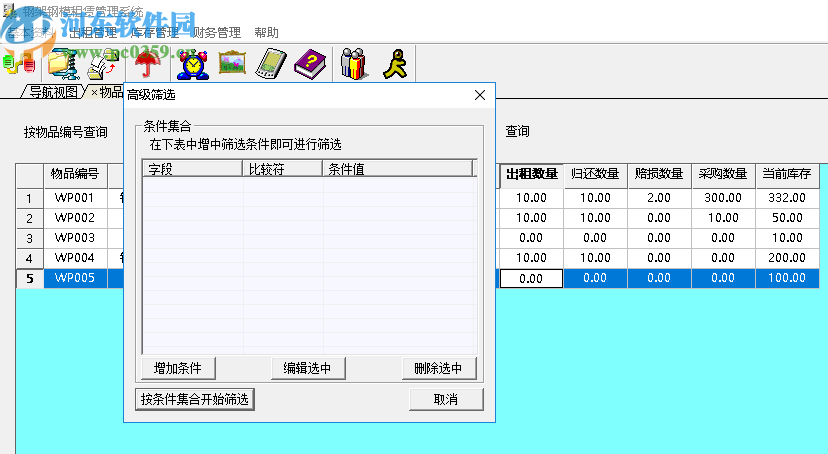The image size is (828, 454).
Task: Click the 增加条件 button
Action: pos(178,368)
